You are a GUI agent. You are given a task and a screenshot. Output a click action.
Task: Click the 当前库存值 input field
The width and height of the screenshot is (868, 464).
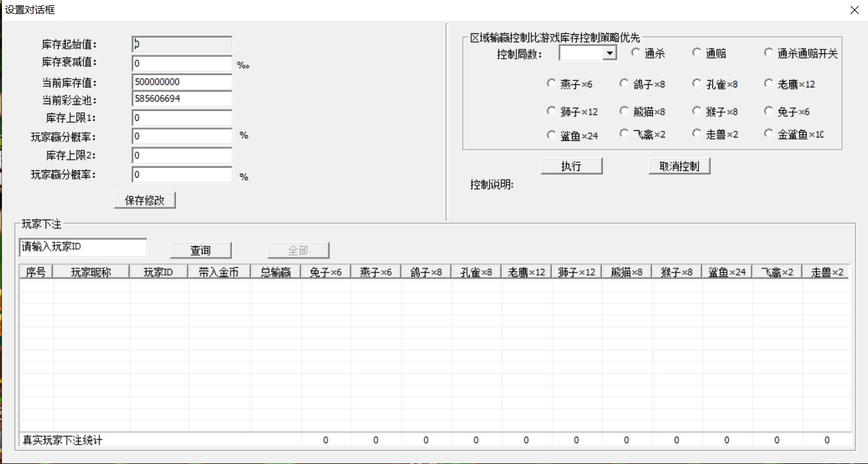[182, 82]
